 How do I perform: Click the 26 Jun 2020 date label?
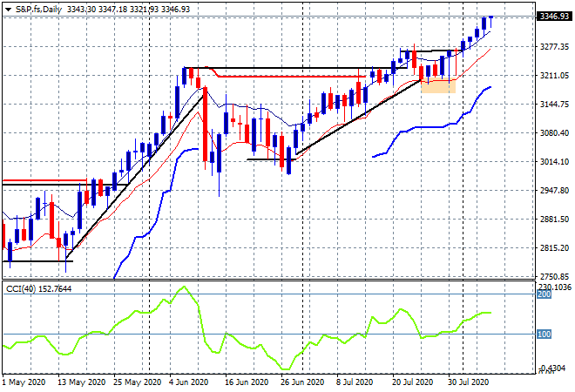tap(302, 382)
